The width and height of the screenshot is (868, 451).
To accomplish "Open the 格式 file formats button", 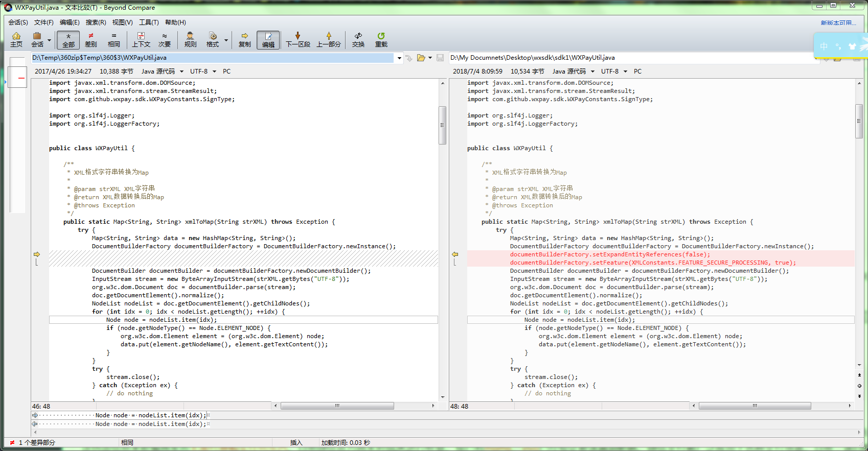I will click(213, 39).
